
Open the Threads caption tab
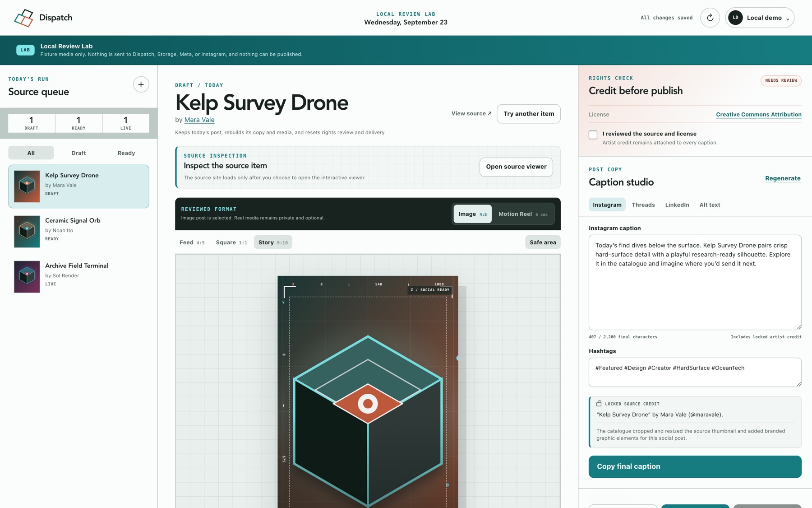coord(643,205)
